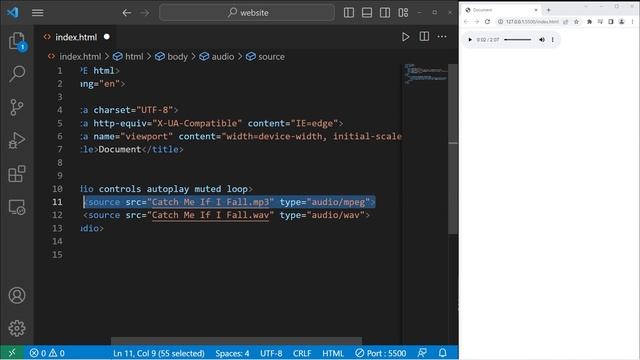Viewport: 640px width, 360px height.
Task: Go back in the browser
Action: tap(466, 22)
